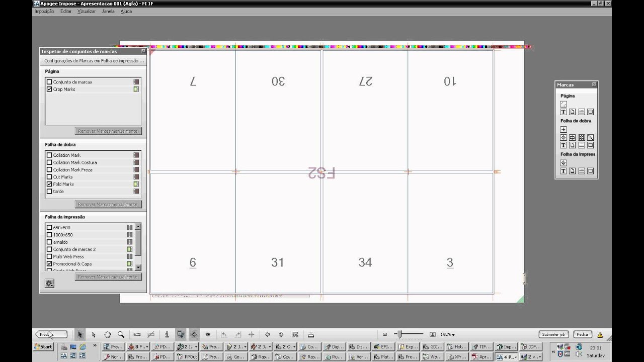644x362 pixels.
Task: Click the system tray clock showing 23:01
Action: (x=596, y=347)
